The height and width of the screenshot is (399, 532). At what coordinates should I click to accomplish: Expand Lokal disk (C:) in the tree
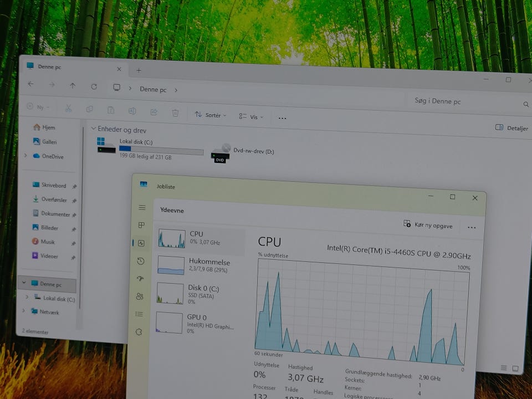27,297
